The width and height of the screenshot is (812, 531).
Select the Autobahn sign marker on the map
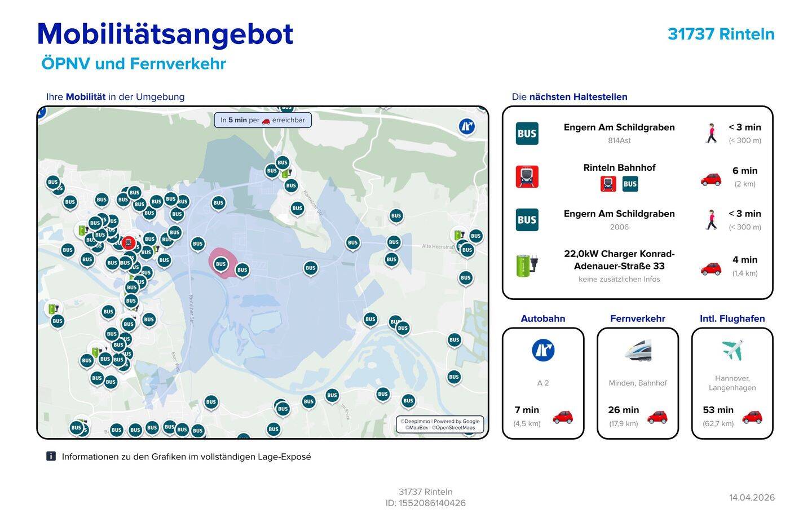click(x=466, y=127)
